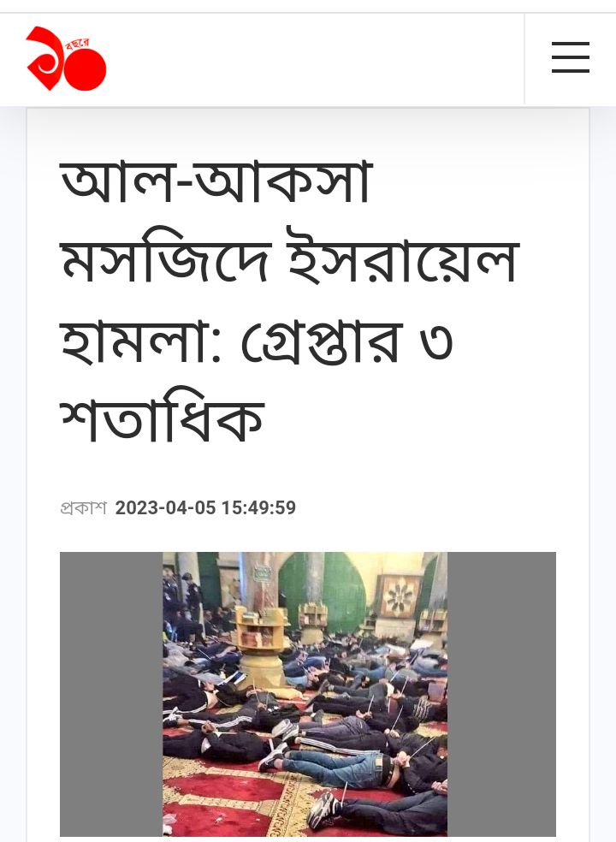Click the red 10-year site logo
616x842 pixels.
point(66,58)
